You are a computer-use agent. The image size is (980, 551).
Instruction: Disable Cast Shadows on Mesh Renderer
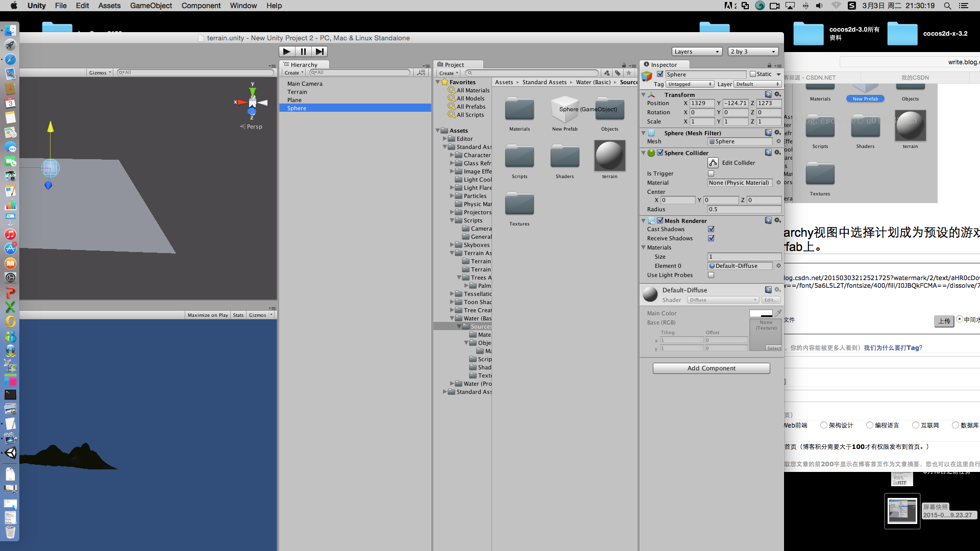pyautogui.click(x=711, y=229)
